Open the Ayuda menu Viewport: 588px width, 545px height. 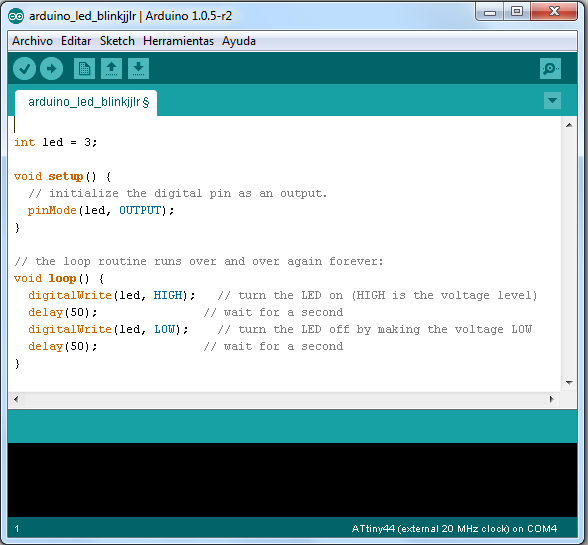click(239, 41)
